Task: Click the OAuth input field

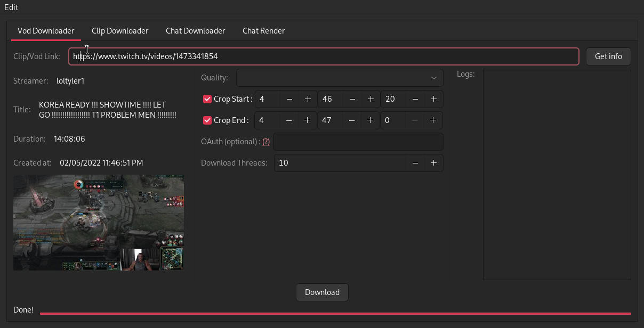Action: (x=358, y=142)
